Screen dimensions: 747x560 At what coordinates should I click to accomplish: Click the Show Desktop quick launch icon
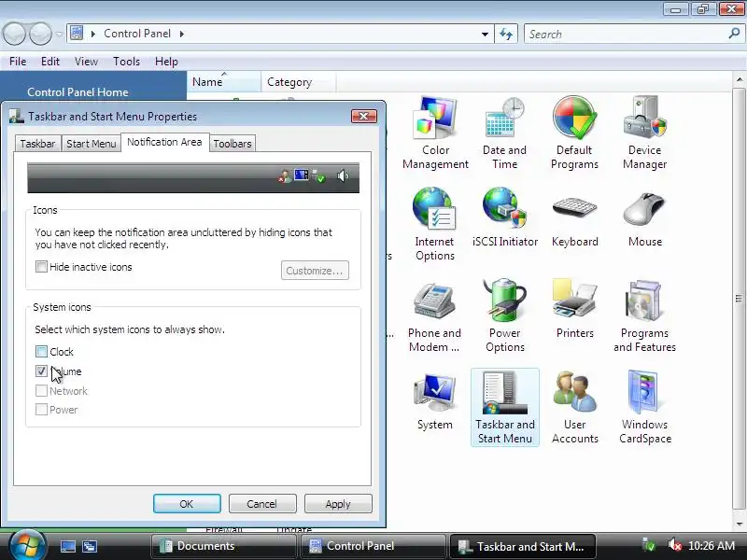point(67,546)
